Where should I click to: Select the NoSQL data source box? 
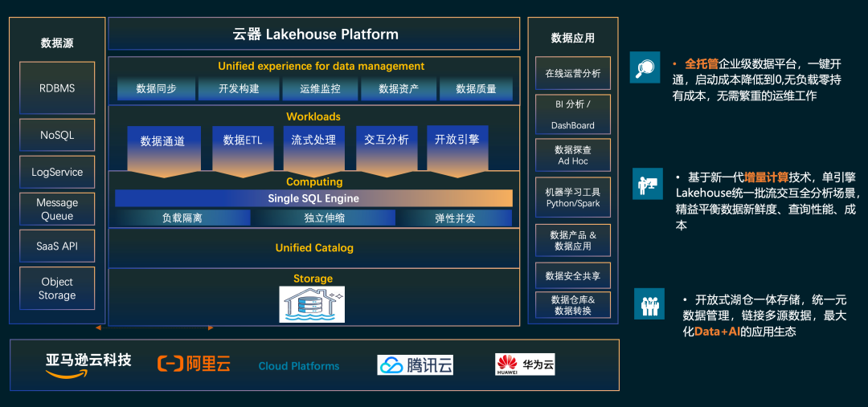point(57,135)
